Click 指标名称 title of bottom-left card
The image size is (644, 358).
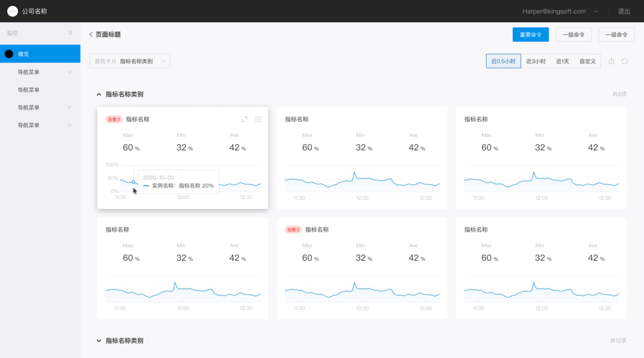tap(117, 230)
